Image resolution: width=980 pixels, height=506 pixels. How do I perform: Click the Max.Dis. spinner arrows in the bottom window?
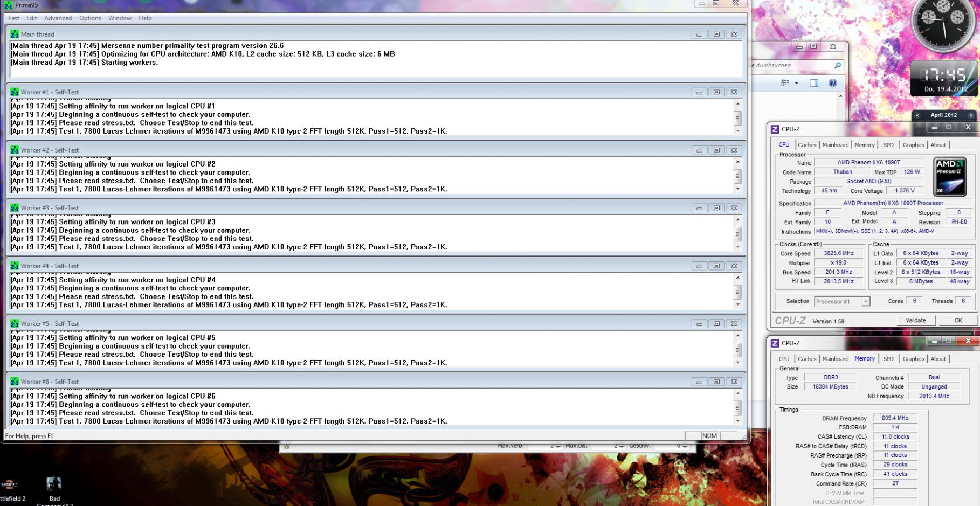pos(621,446)
